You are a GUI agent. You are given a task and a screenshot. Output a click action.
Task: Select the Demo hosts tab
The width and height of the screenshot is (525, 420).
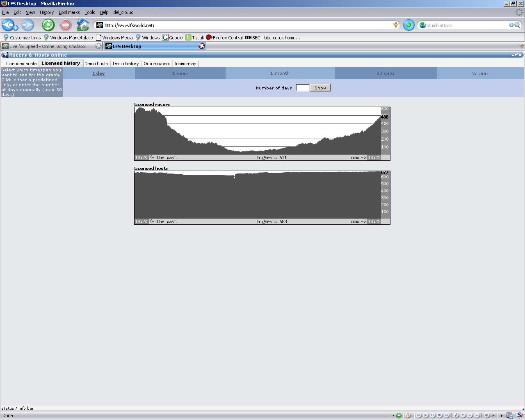tap(96, 64)
